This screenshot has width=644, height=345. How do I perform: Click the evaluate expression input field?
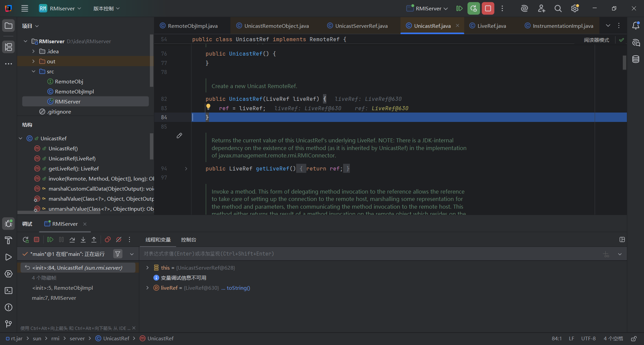pos(369,254)
